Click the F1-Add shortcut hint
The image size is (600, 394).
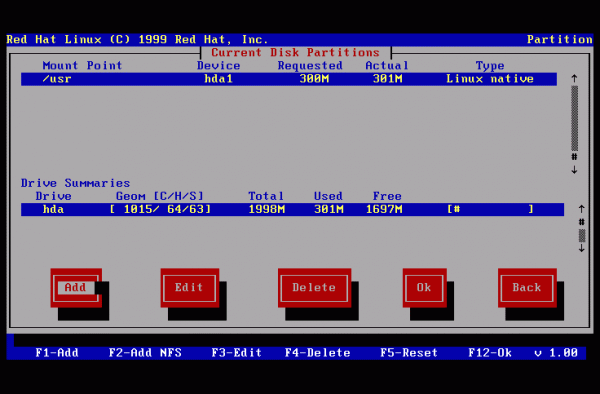57,353
